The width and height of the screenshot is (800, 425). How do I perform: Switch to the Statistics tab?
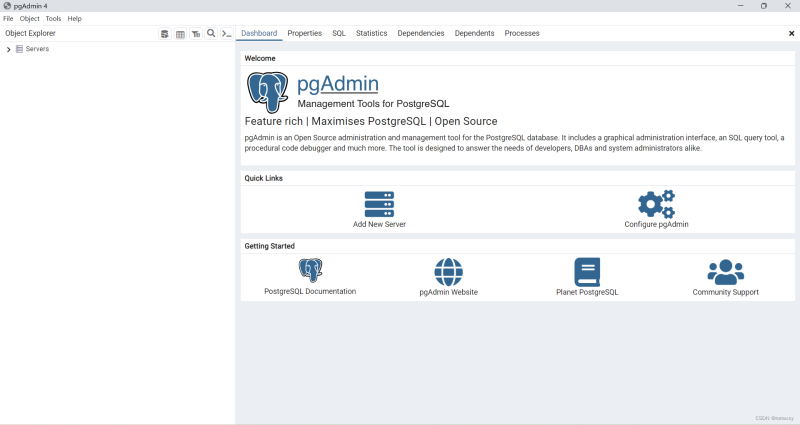coord(371,33)
